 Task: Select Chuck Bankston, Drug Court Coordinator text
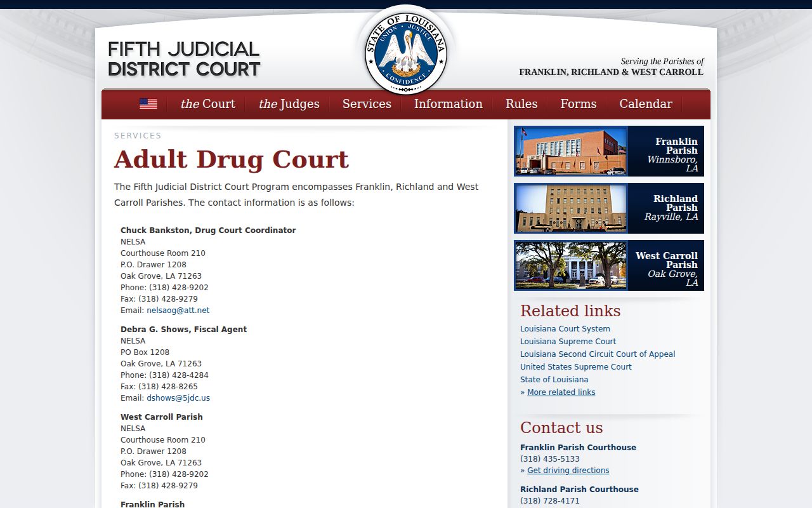pos(208,231)
